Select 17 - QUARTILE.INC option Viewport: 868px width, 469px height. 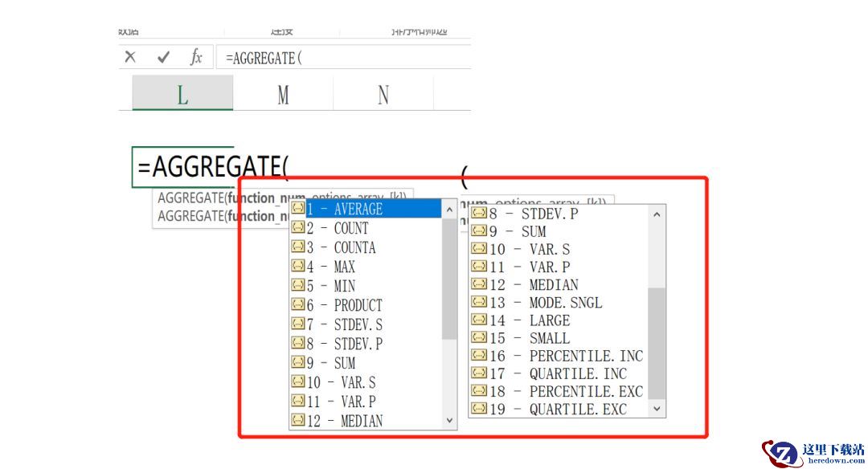[x=559, y=373]
